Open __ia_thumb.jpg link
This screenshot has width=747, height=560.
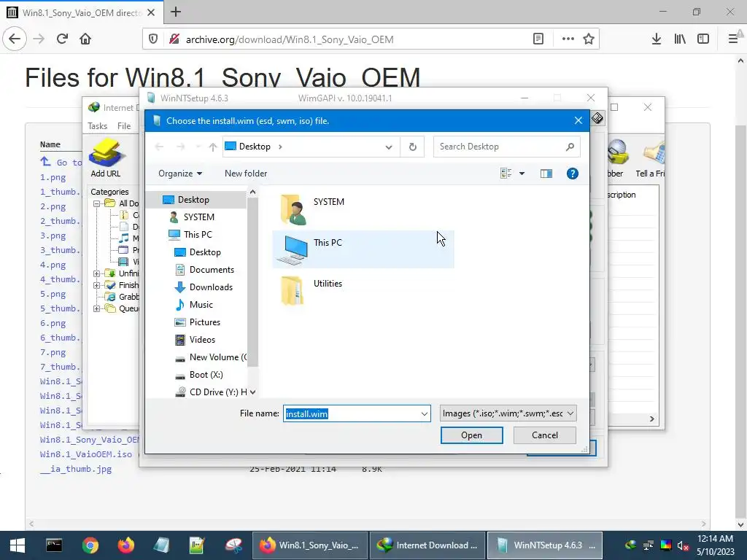point(76,469)
